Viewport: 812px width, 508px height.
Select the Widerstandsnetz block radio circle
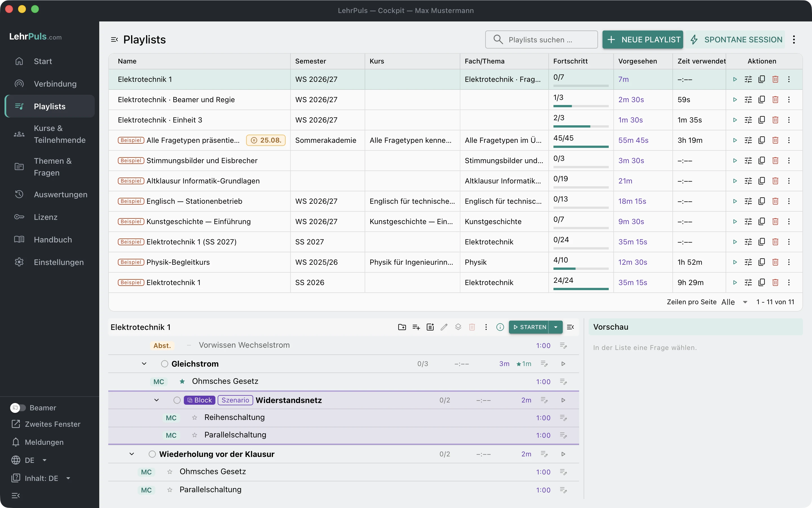pos(177,400)
